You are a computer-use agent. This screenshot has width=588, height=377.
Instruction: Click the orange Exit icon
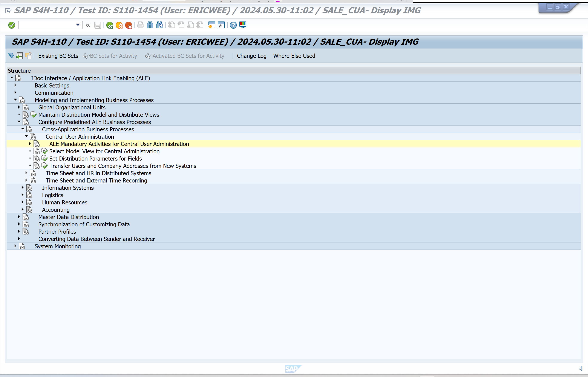pyautogui.click(x=119, y=25)
